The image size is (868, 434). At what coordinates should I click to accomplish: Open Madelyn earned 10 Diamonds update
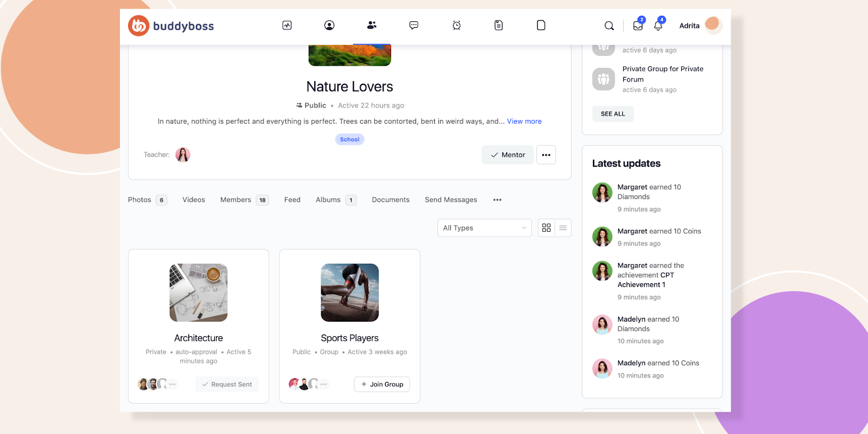(x=648, y=324)
